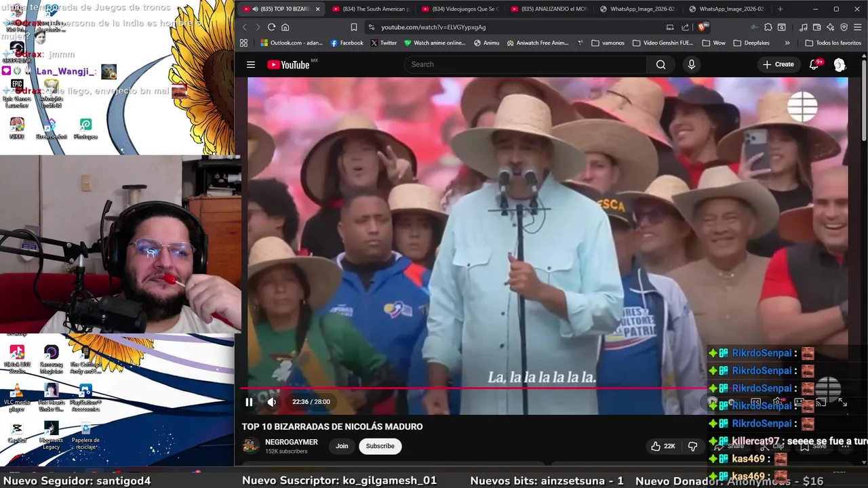Show more bookmarks with the chevron
The width and height of the screenshot is (868, 488).
pos(787,43)
